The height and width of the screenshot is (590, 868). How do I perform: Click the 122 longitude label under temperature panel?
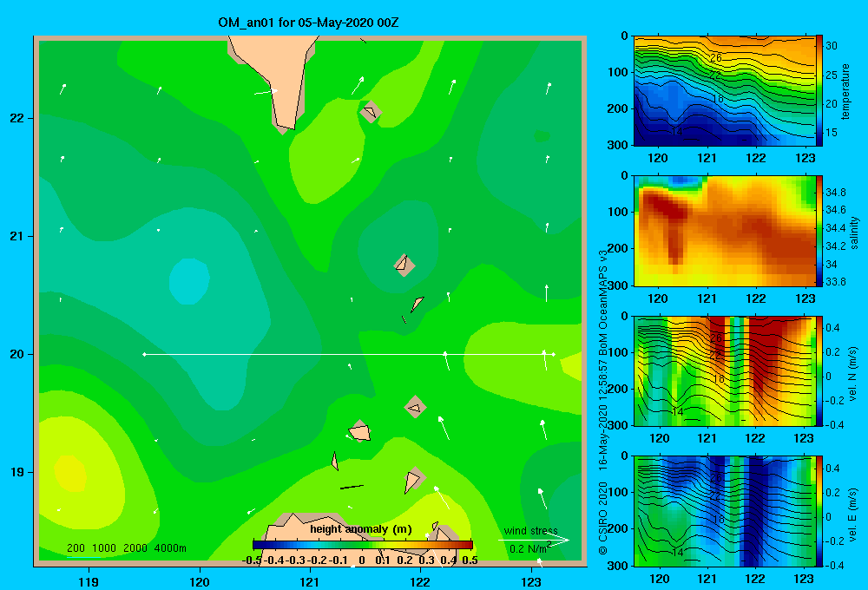coord(756,158)
